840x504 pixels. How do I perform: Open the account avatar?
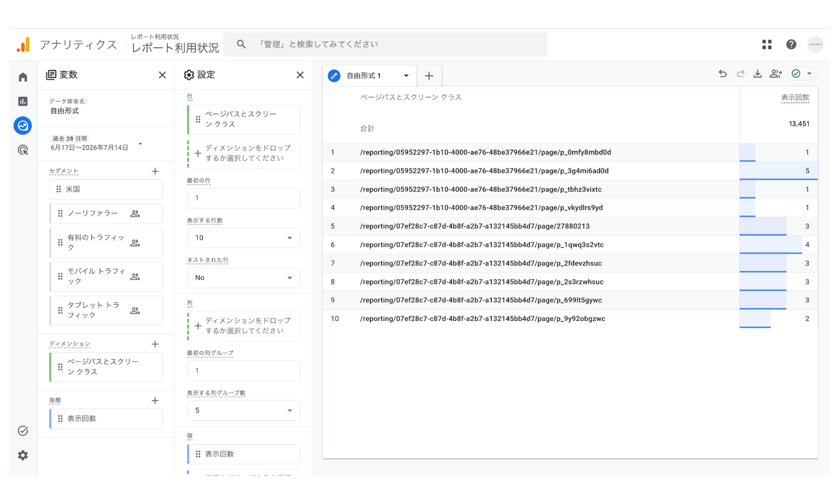(x=815, y=44)
